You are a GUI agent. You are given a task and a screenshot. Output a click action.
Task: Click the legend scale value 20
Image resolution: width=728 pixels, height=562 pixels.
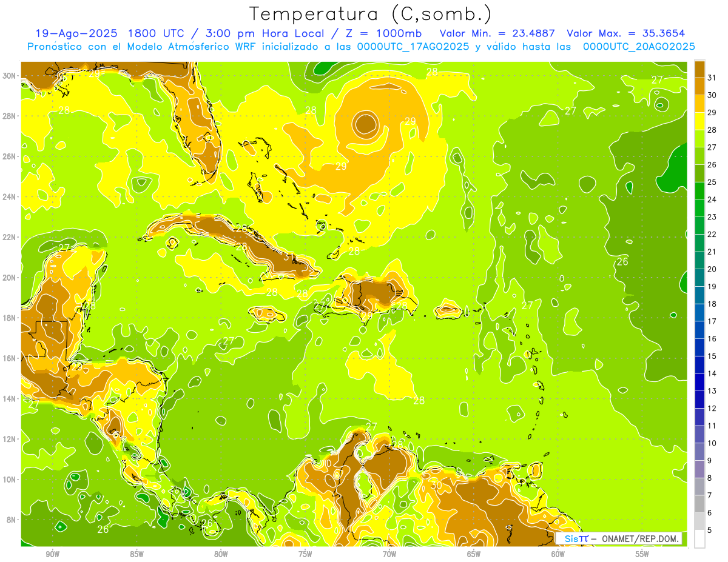712,269
